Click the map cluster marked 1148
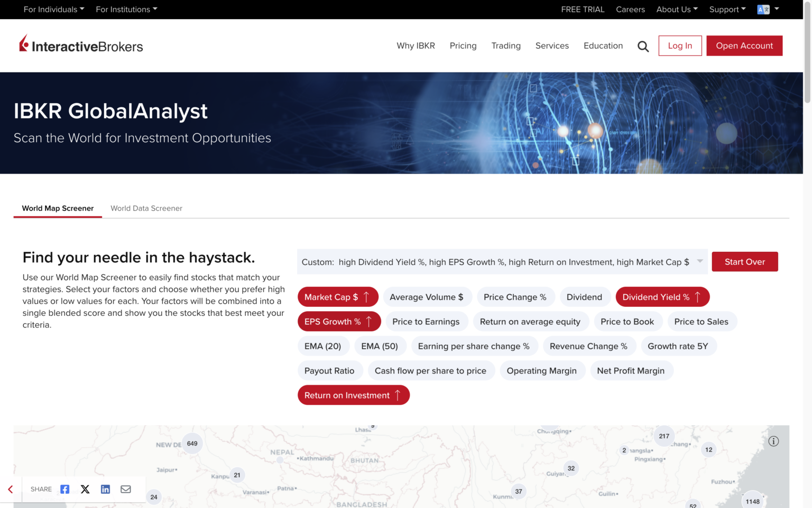 (x=753, y=501)
